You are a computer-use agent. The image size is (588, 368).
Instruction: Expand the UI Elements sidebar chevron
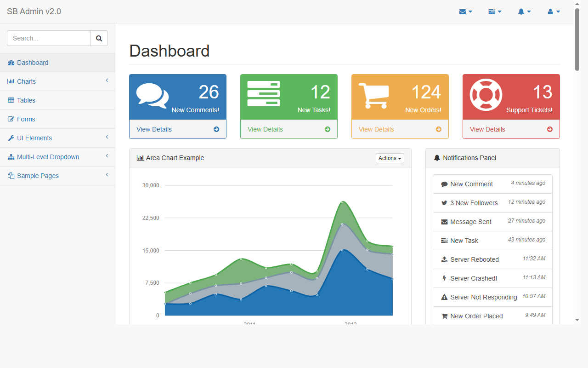107,137
